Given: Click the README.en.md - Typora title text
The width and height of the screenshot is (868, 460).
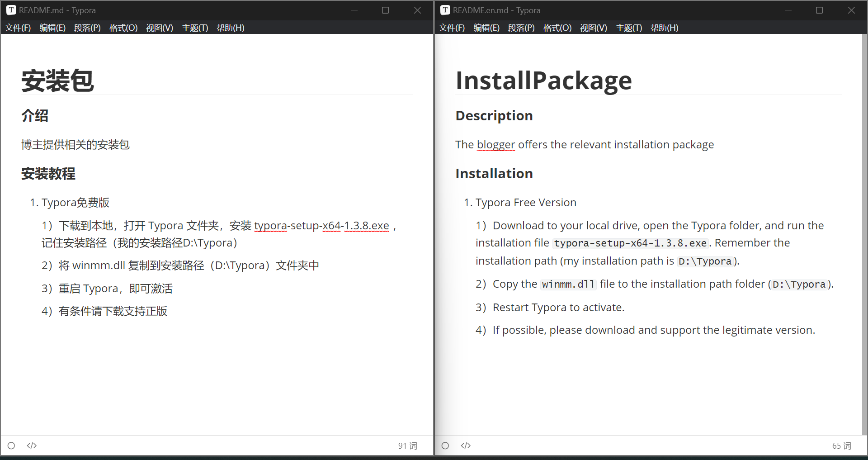Looking at the screenshot, I should click(x=496, y=10).
